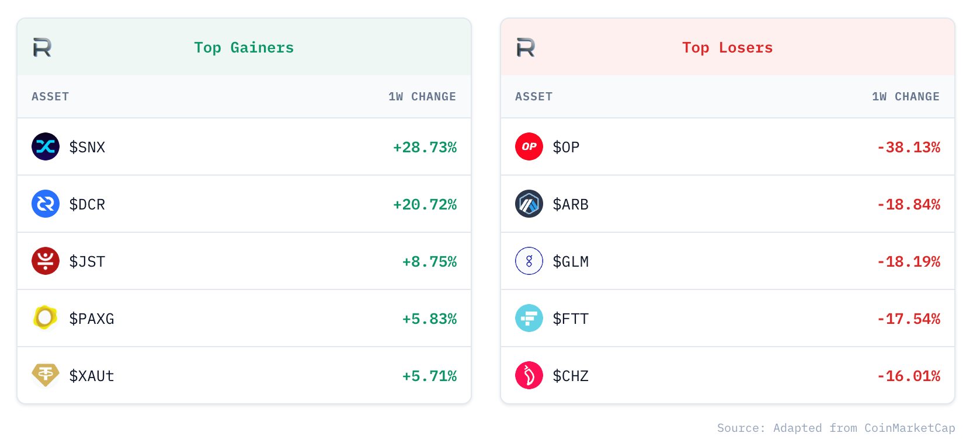
Task: Select the $SNX ticker text
Action: pos(87,147)
